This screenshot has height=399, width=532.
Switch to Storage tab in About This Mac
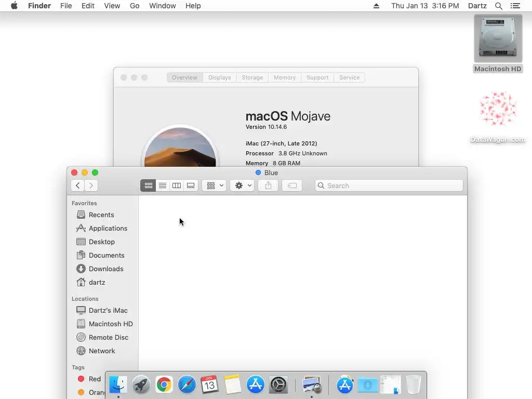(252, 77)
